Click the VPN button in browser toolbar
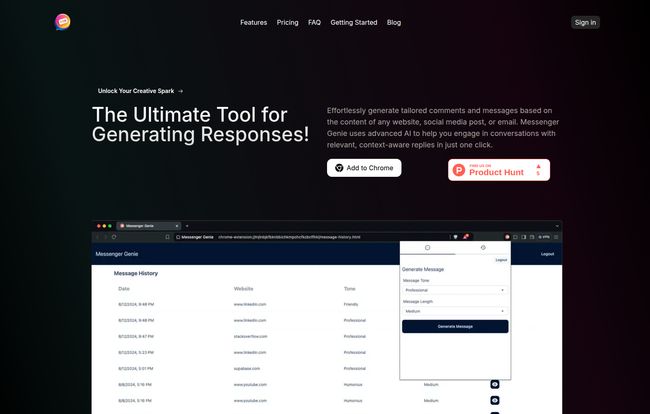Image resolution: width=650 pixels, height=414 pixels. pos(544,237)
